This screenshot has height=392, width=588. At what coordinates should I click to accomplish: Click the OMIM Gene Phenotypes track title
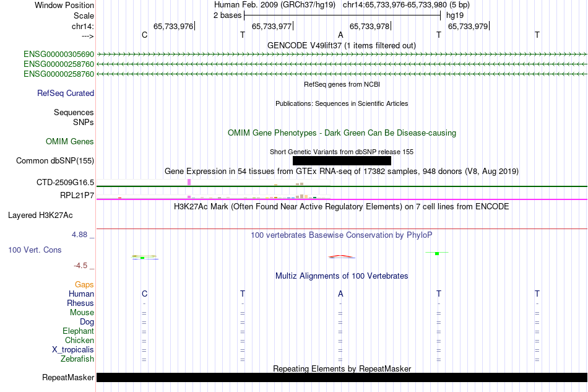(342, 133)
